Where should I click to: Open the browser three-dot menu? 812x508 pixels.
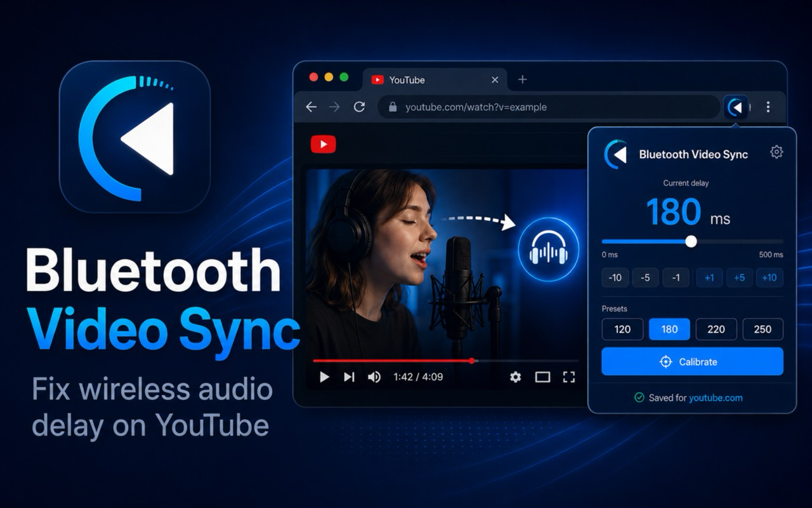768,107
